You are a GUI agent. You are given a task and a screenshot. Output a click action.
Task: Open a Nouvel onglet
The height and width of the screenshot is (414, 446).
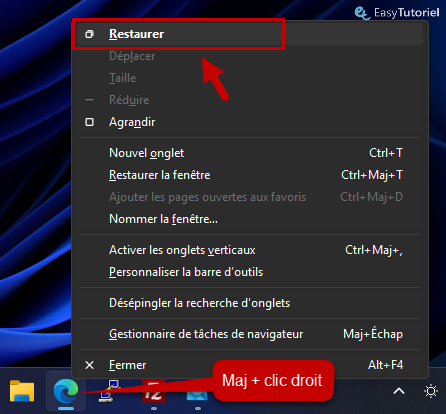click(250, 153)
